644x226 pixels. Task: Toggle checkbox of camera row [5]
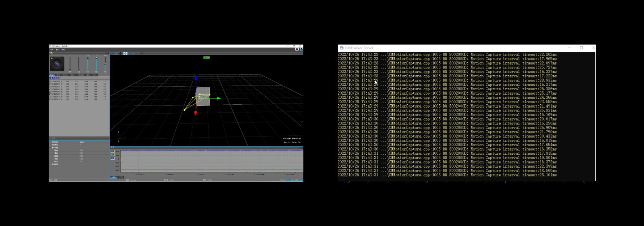[x=50, y=91]
